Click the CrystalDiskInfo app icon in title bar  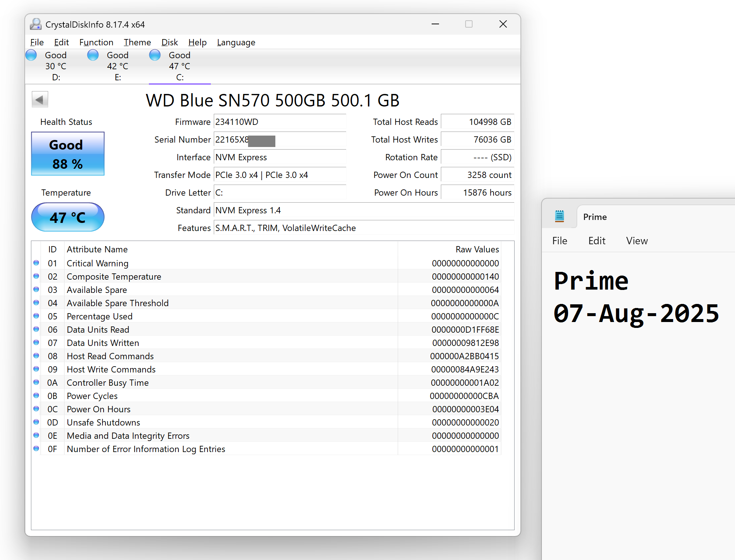pyautogui.click(x=36, y=24)
